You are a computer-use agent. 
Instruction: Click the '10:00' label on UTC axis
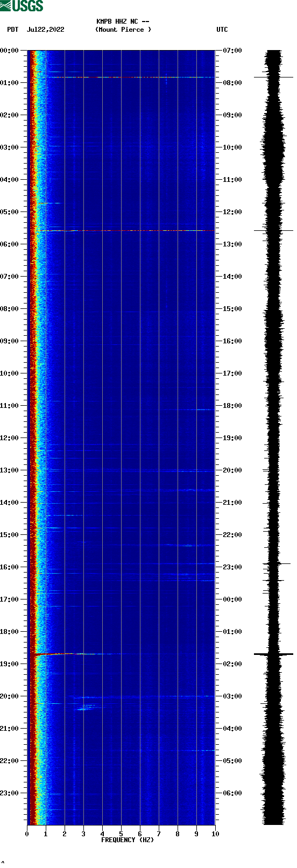pos(232,147)
